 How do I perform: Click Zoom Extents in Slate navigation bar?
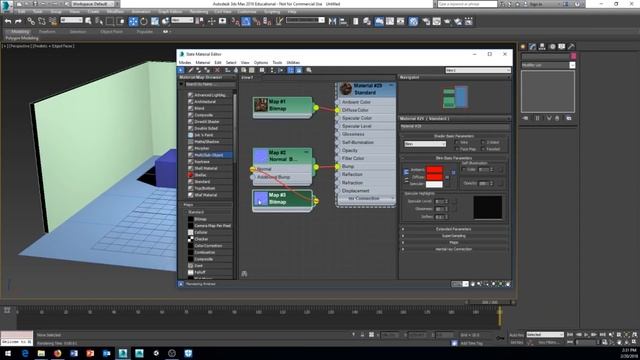pos(493,284)
